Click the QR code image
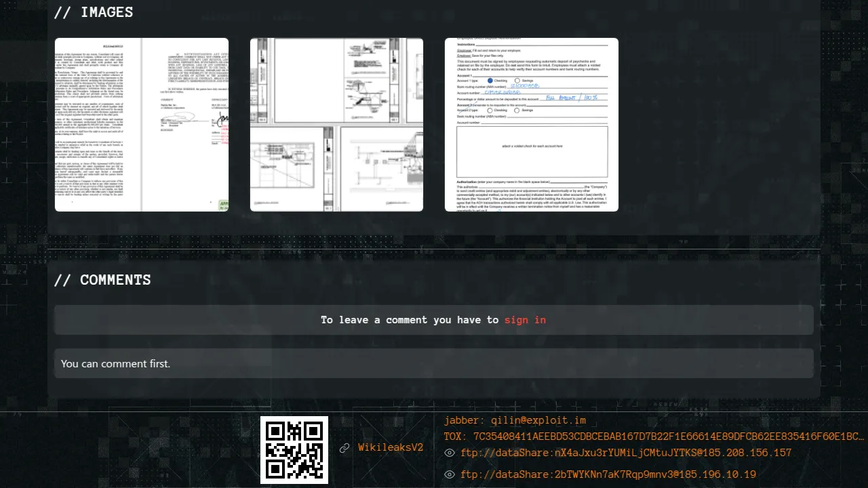Image resolution: width=868 pixels, height=488 pixels. pyautogui.click(x=294, y=449)
